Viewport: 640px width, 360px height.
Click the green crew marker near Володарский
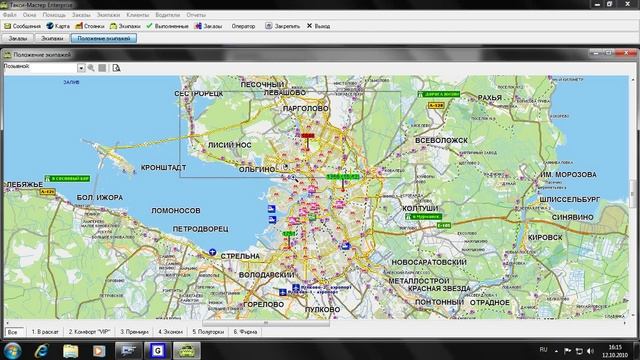coord(289,234)
